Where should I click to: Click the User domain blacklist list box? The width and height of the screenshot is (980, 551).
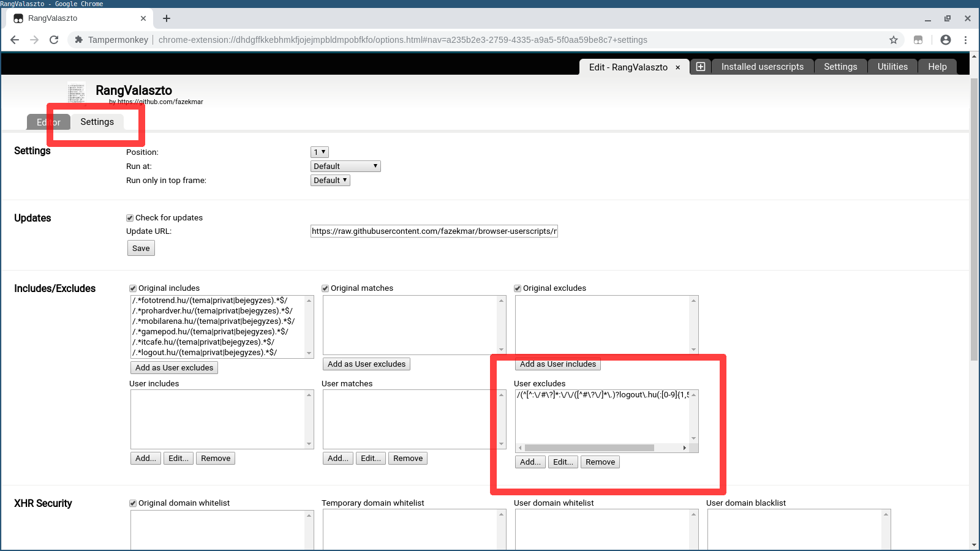click(799, 530)
